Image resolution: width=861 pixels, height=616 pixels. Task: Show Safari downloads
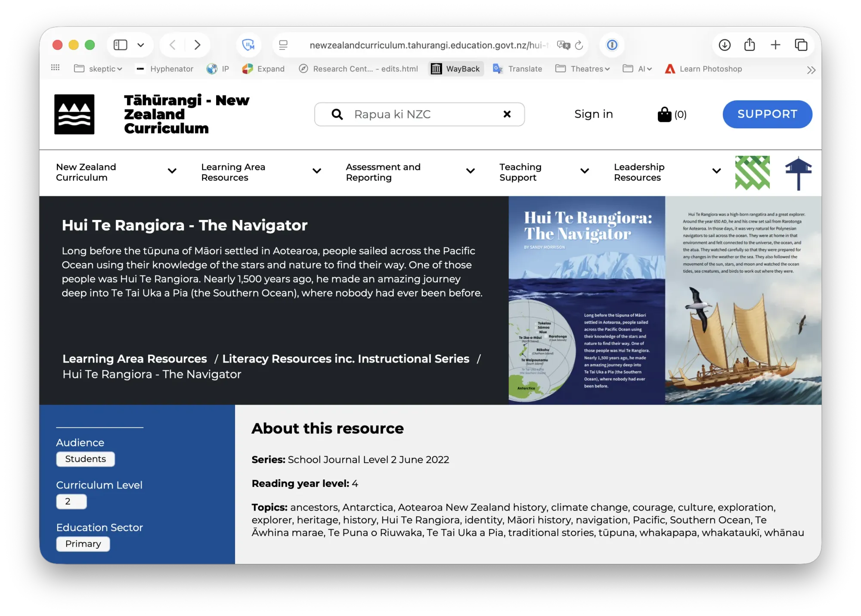point(725,45)
